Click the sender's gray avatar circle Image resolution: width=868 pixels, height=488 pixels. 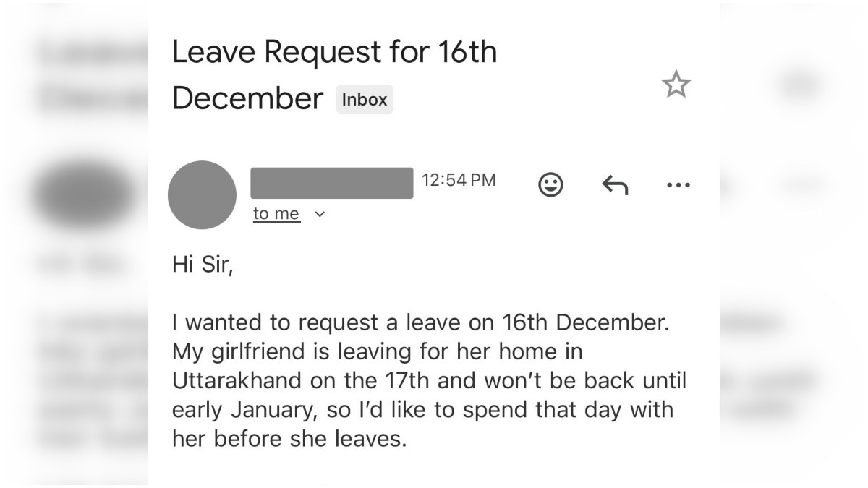point(202,195)
